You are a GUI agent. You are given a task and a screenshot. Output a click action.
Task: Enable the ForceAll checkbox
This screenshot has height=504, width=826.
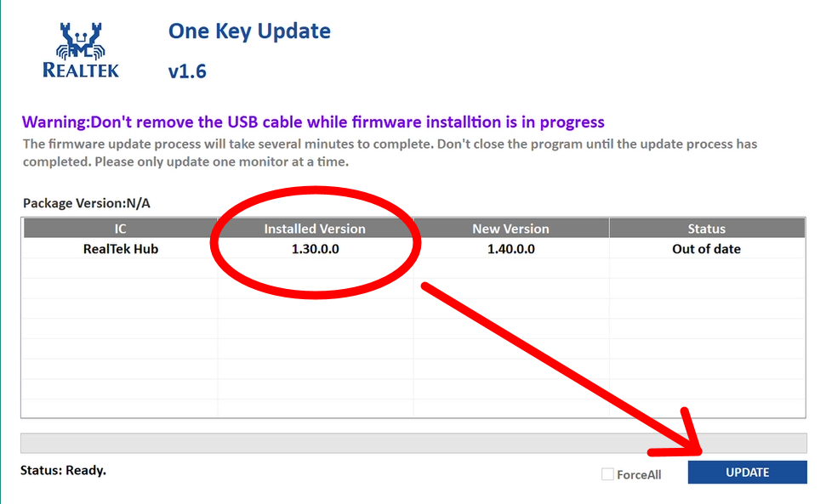(607, 474)
